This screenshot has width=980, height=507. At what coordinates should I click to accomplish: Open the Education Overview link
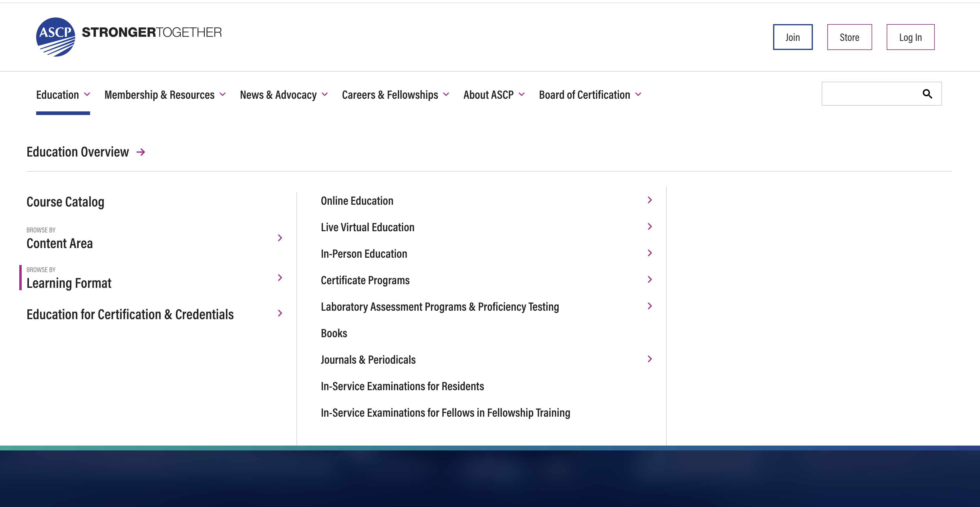coord(78,152)
